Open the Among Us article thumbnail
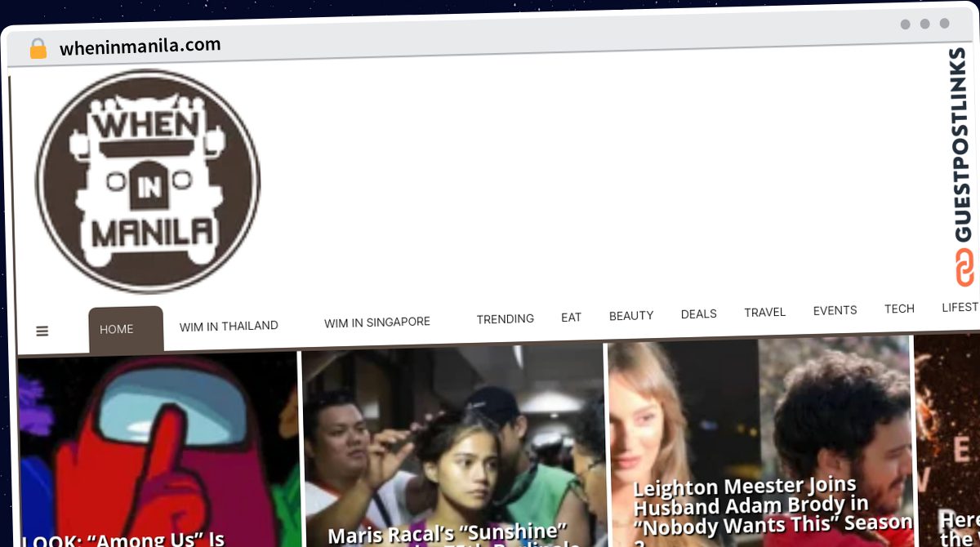The width and height of the screenshot is (980, 547). pyautogui.click(x=158, y=450)
